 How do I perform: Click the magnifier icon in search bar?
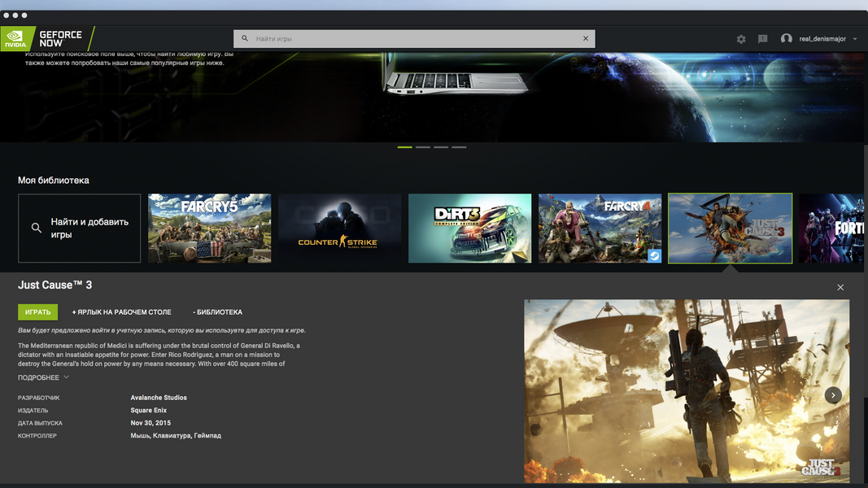(245, 38)
